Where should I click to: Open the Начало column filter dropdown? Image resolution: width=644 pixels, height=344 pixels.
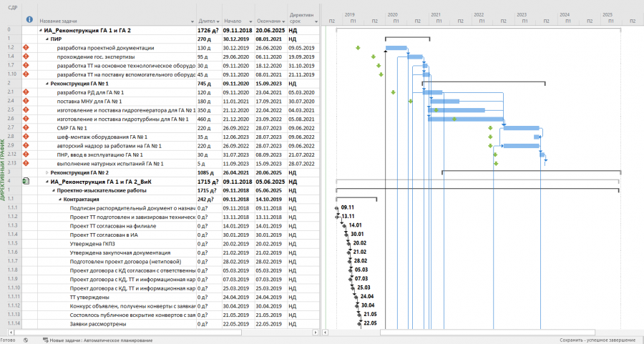click(x=250, y=21)
